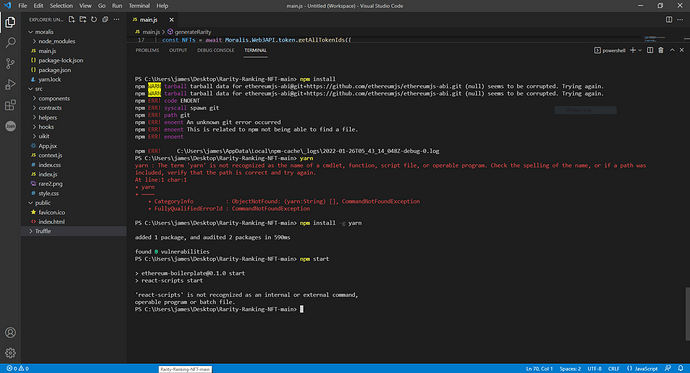
Task: Expand uikit folder
Action: point(74,136)
